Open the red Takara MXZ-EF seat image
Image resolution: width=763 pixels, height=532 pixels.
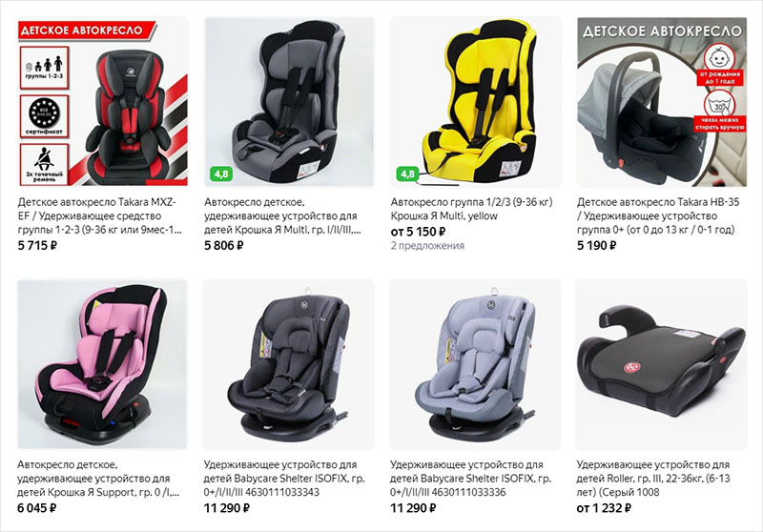[x=103, y=102]
